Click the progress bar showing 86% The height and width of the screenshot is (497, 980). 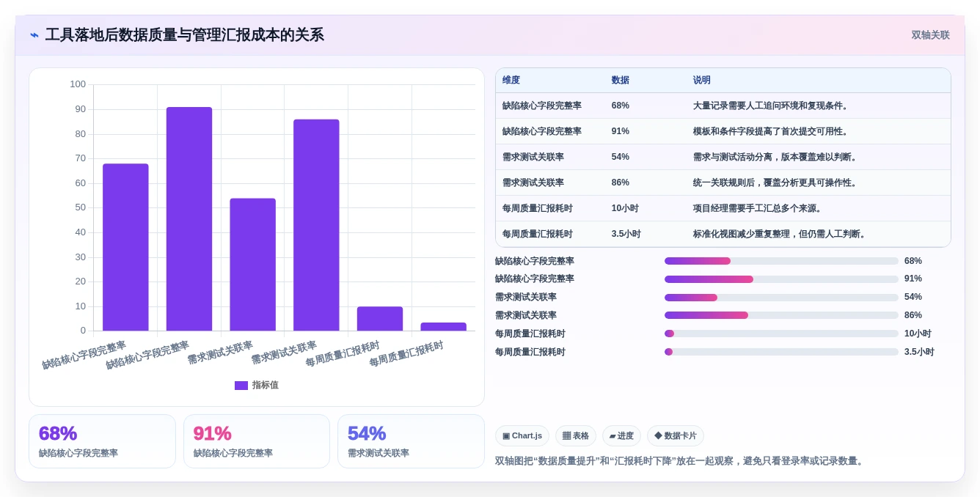click(x=781, y=315)
